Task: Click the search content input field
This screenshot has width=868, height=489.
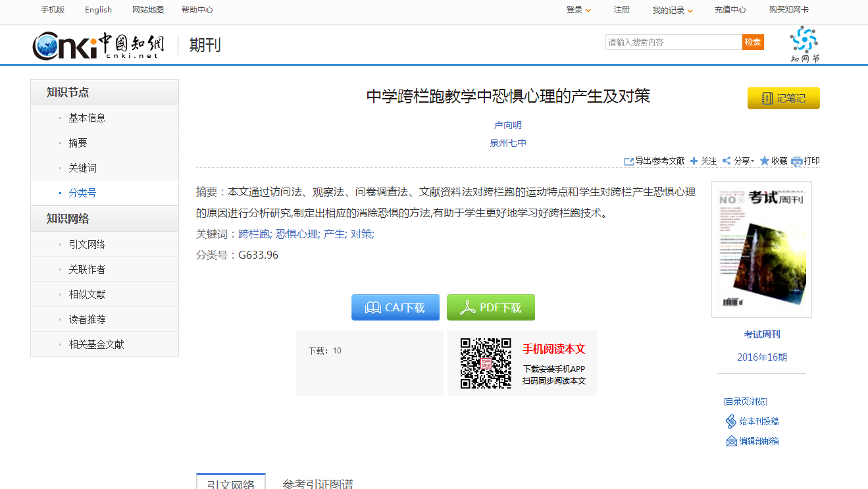Action: [x=673, y=42]
